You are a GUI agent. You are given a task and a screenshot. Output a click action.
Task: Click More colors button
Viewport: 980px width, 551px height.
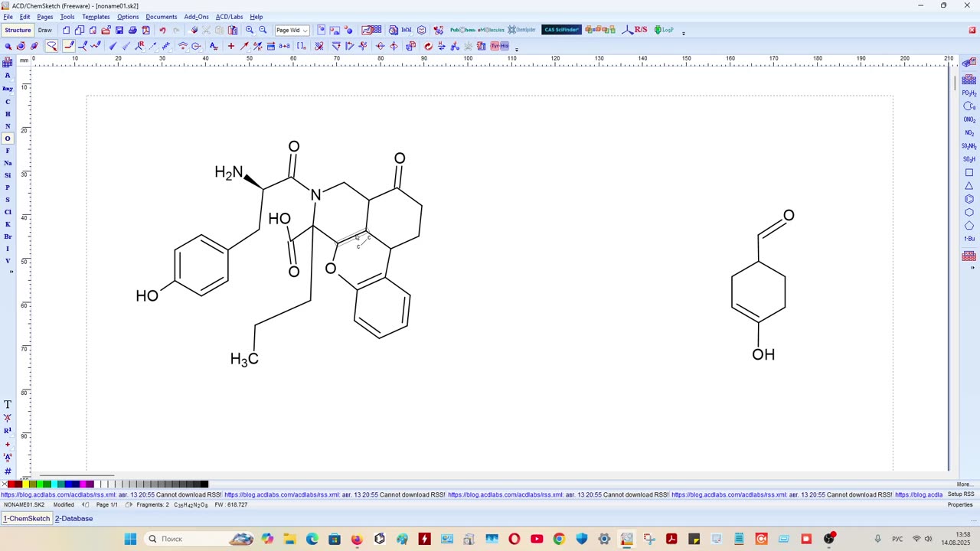coord(964,484)
